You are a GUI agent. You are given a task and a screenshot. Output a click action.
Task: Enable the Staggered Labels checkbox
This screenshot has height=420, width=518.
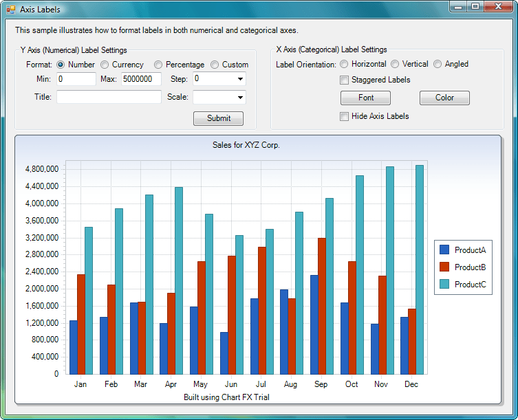pos(344,80)
